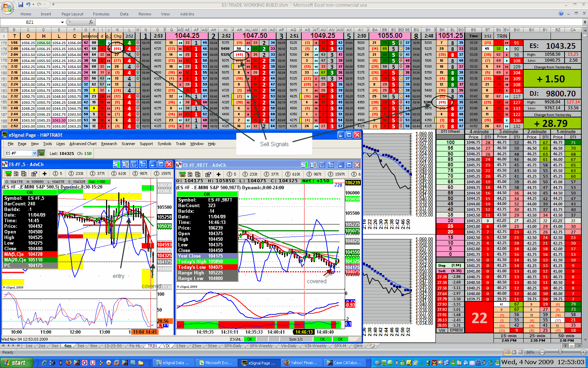Switch to the SPX-Daily worksheet tab
The height and width of the screenshot is (368, 588).
tap(233, 346)
